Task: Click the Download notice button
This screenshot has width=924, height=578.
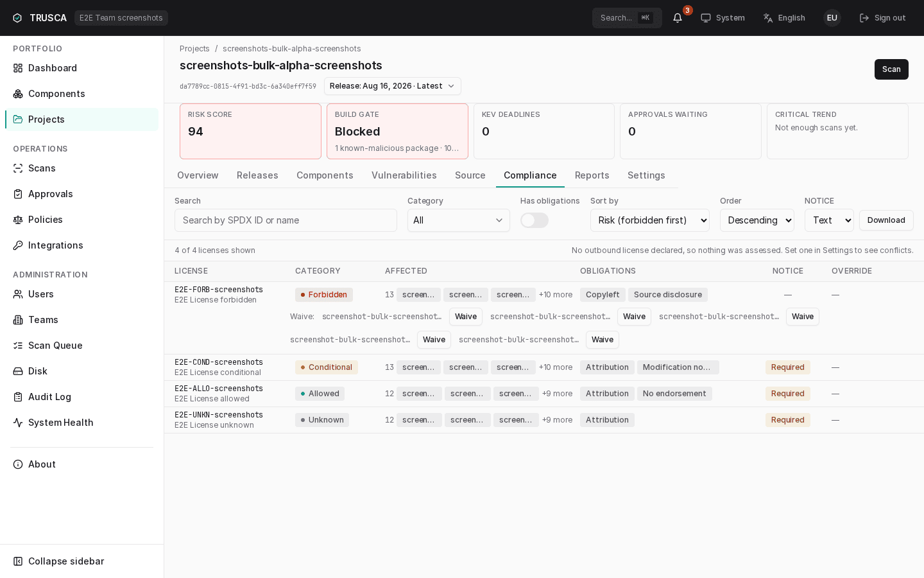Action: tap(886, 220)
